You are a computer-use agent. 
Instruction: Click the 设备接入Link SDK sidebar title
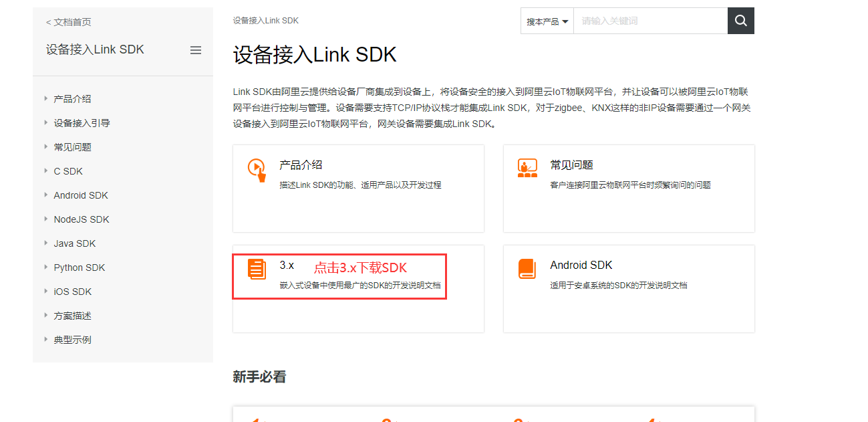point(95,50)
